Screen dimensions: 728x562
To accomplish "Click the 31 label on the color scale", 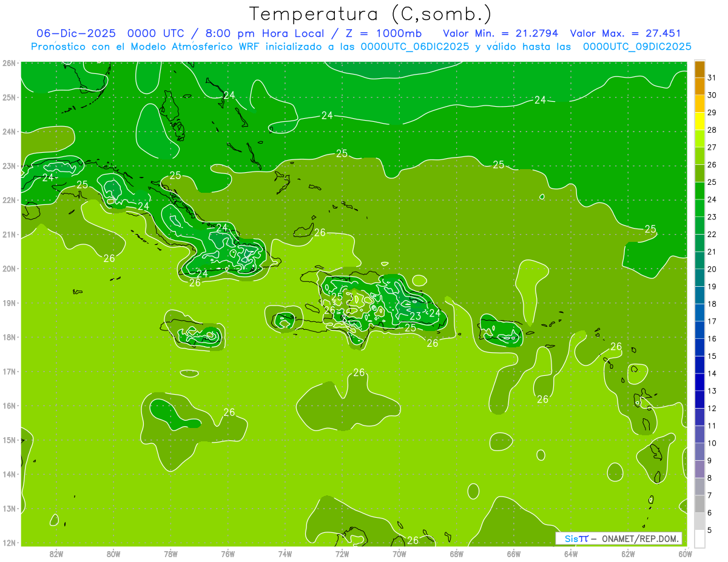I will tap(712, 77).
